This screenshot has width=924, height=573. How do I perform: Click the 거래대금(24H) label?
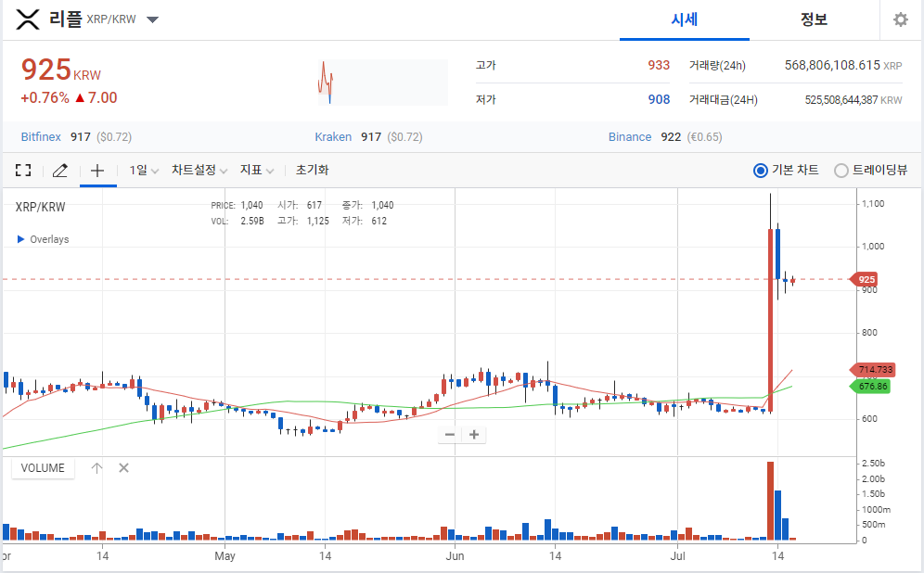pos(723,100)
